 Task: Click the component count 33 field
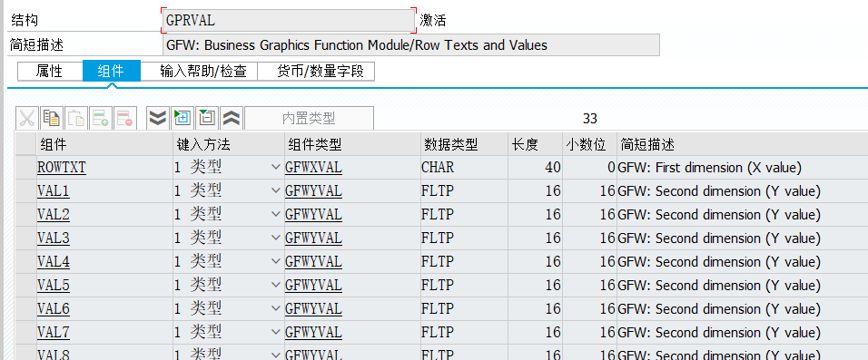(590, 119)
